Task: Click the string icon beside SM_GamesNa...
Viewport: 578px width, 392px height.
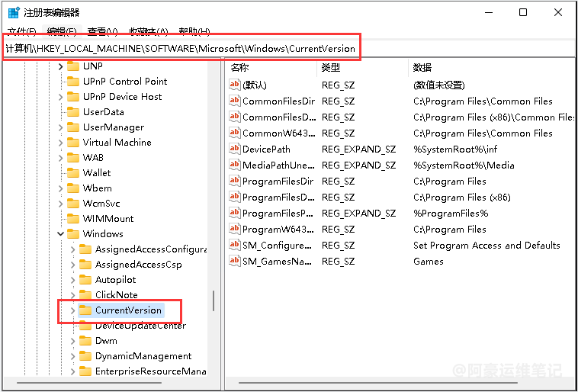Action: (x=235, y=261)
